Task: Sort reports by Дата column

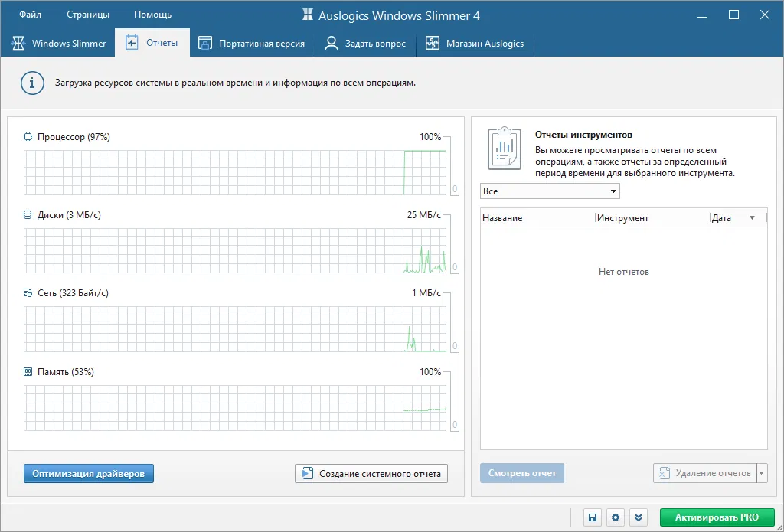Action: pos(739,218)
